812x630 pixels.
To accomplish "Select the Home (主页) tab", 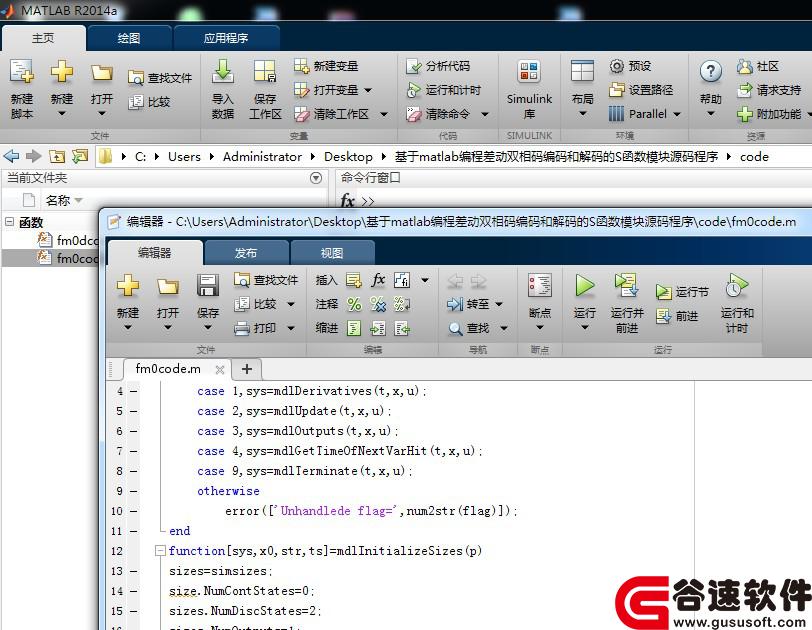I will 44,38.
